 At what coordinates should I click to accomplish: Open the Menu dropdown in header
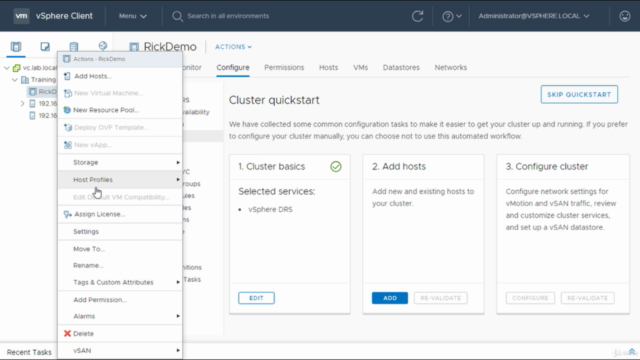[x=133, y=16]
